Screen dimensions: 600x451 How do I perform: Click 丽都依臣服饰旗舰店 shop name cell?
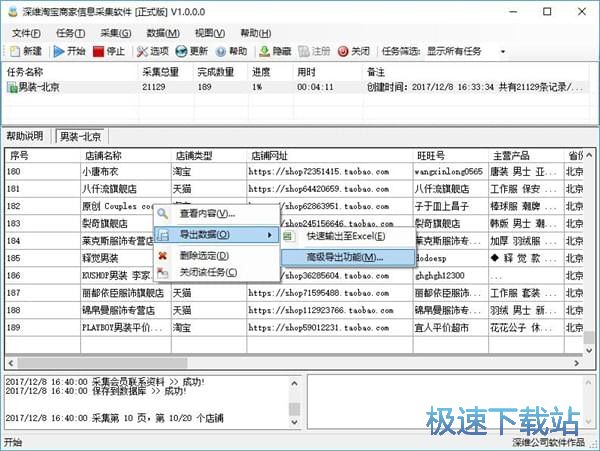(126, 293)
